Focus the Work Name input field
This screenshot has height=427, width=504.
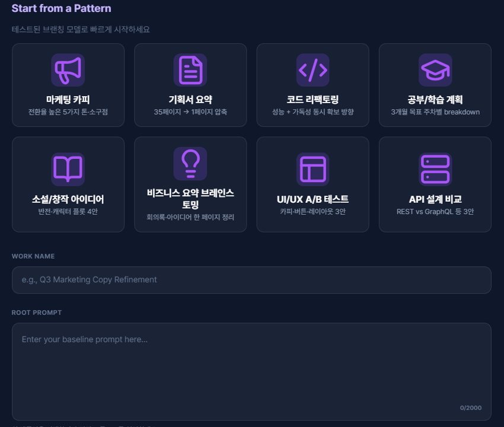click(x=251, y=280)
